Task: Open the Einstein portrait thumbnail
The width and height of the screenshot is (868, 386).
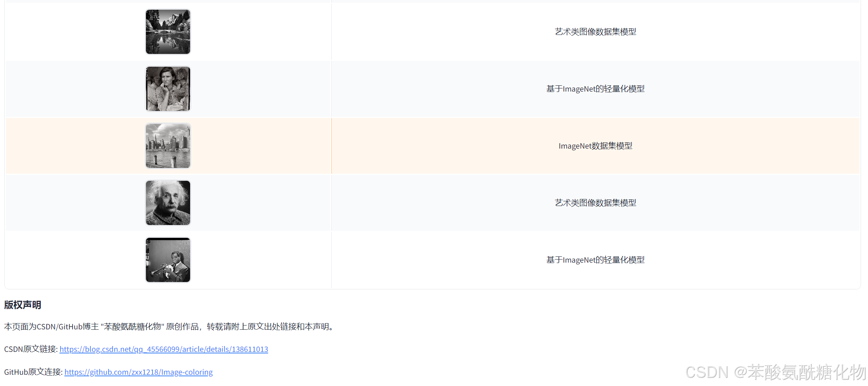Action: pos(168,203)
